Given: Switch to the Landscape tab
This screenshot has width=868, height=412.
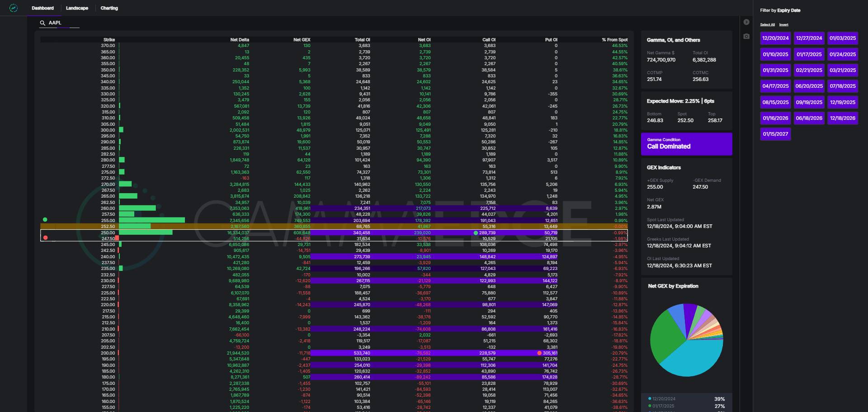Looking at the screenshot, I should pos(77,8).
